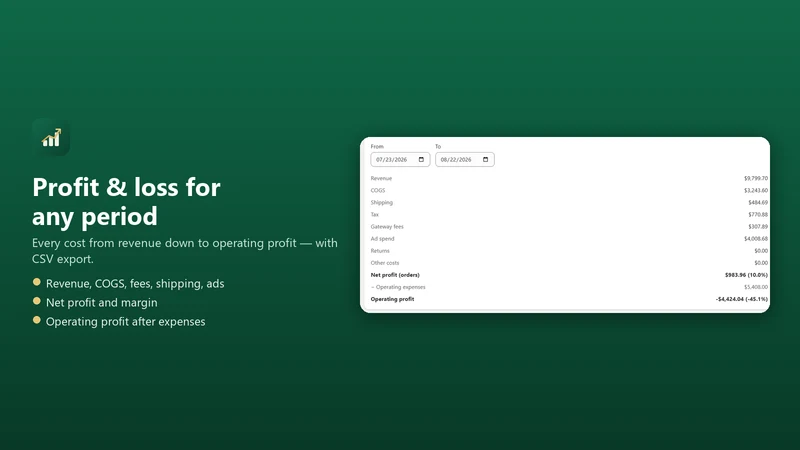Click the Other costs amount $0.00
Viewport: 800px width, 450px height.
pyautogui.click(x=761, y=263)
